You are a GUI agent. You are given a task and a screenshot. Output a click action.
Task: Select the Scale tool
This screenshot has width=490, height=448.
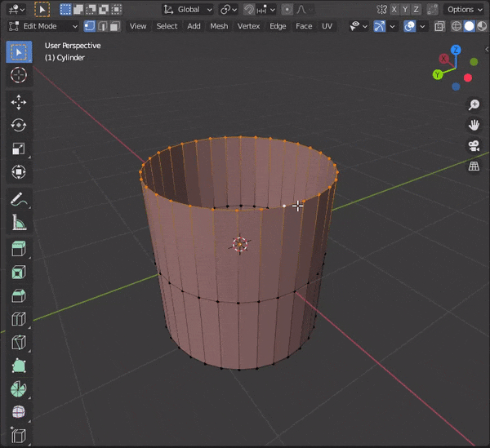click(x=19, y=149)
